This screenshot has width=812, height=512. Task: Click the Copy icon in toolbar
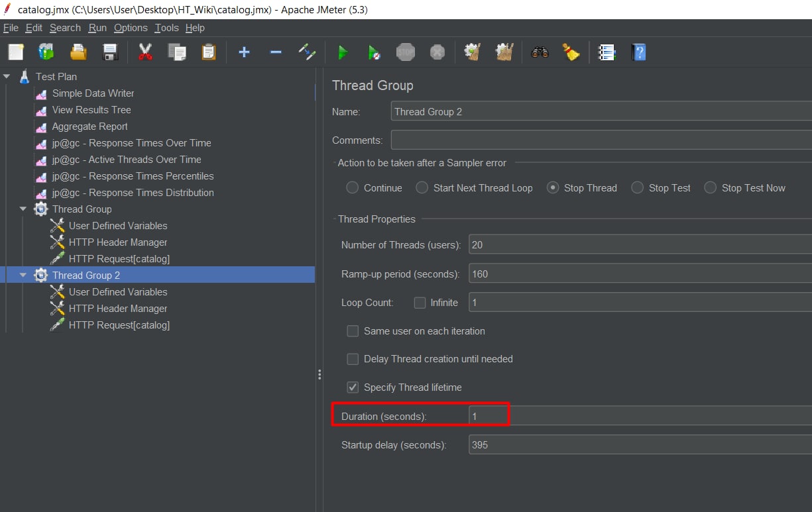(x=177, y=52)
